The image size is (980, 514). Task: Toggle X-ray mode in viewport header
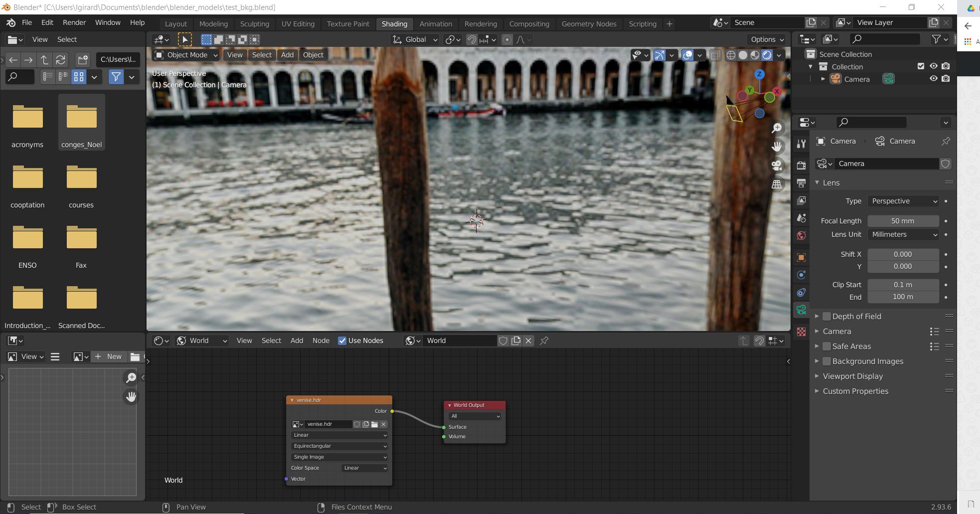point(715,55)
